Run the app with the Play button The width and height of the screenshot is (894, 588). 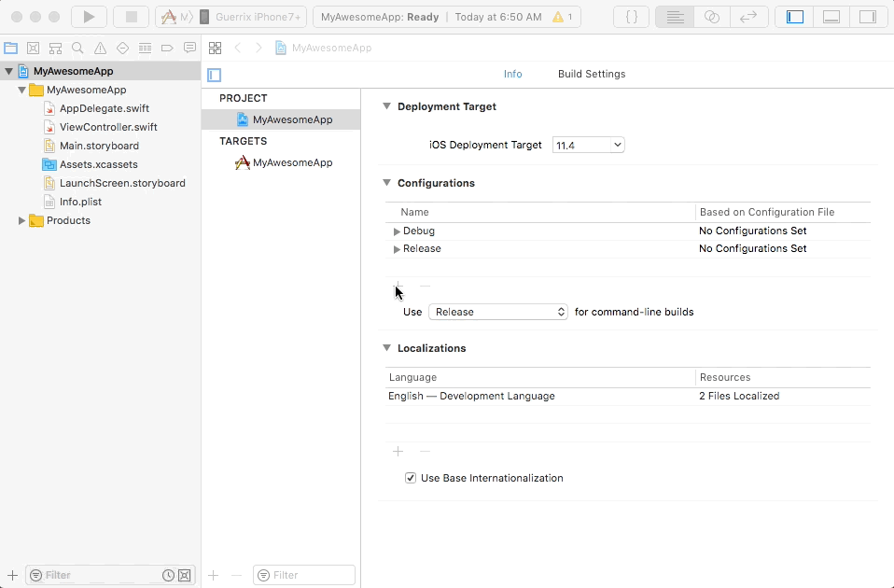[x=89, y=17]
